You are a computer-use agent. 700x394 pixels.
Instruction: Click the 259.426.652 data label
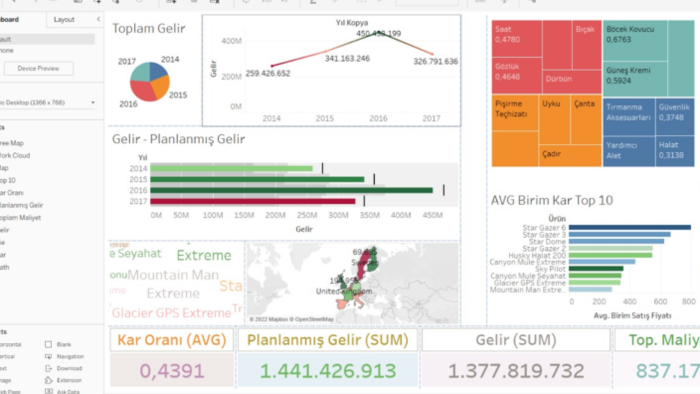point(268,73)
